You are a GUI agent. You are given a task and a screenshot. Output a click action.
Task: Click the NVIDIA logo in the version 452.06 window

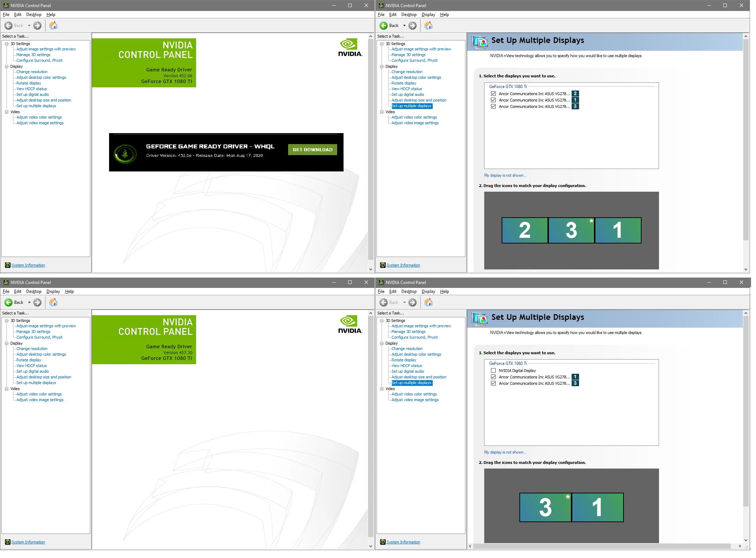(x=350, y=48)
